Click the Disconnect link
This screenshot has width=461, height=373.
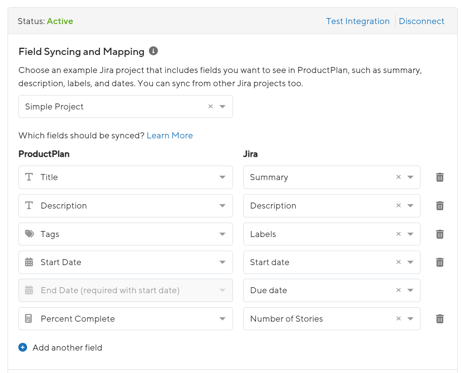[x=421, y=21]
